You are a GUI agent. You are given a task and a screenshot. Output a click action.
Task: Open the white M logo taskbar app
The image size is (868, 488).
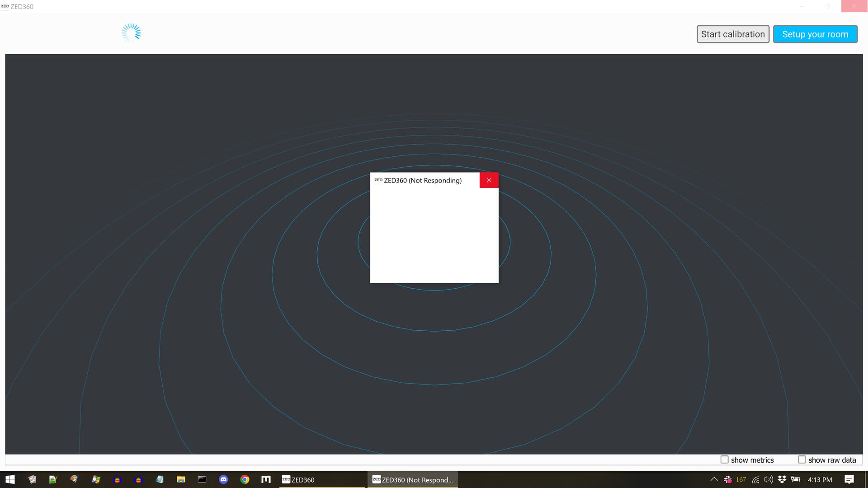pyautogui.click(x=266, y=479)
